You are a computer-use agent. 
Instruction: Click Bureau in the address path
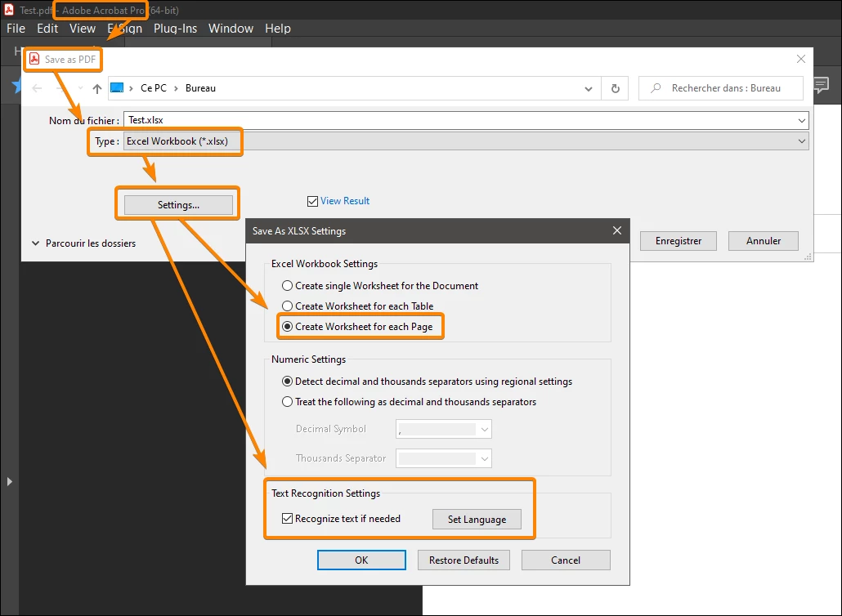tap(200, 88)
